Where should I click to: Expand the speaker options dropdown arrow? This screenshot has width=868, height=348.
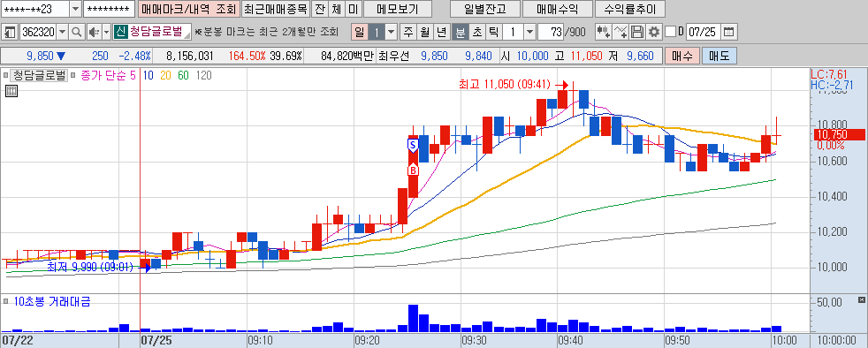pos(106,32)
